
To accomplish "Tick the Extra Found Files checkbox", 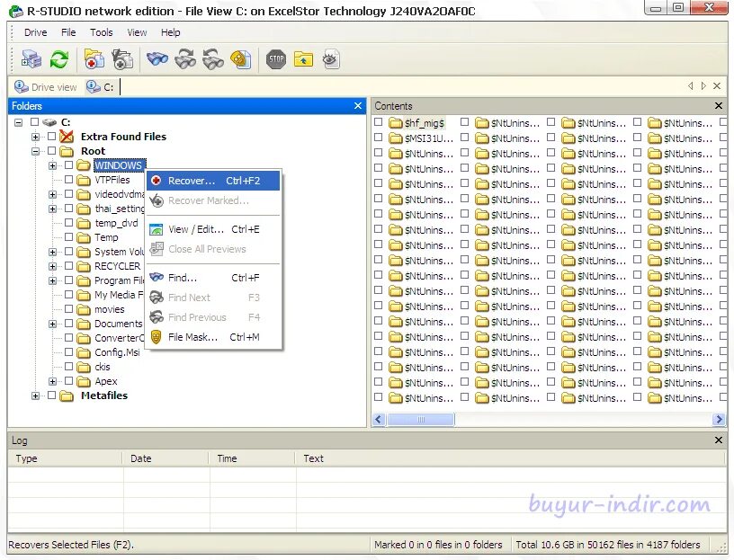I will (x=52, y=136).
